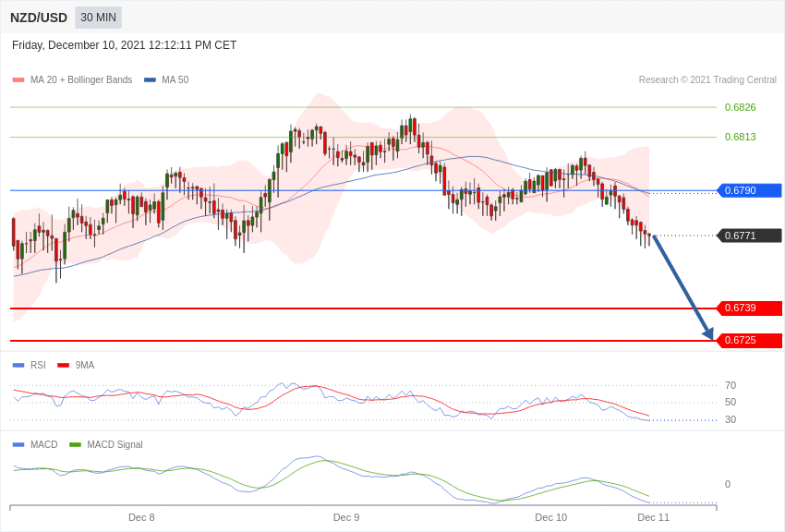Click the RSI legend swatch

pos(18,366)
